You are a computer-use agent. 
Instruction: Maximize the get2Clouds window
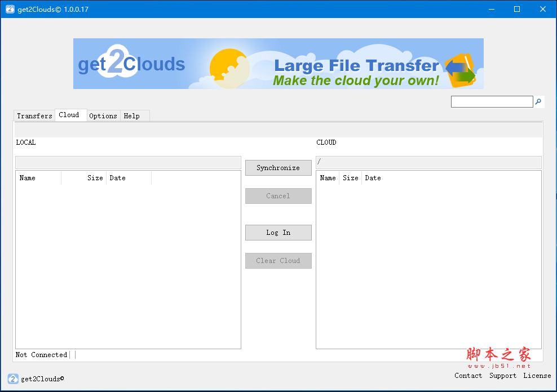tap(517, 9)
